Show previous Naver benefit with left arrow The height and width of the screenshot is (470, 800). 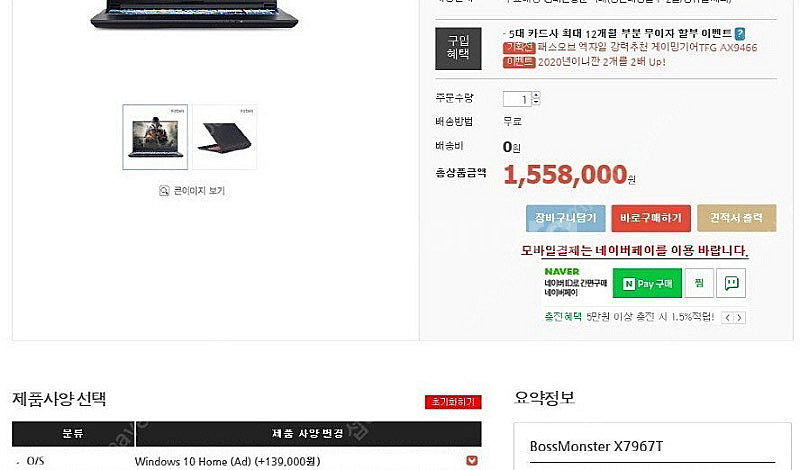click(x=728, y=318)
